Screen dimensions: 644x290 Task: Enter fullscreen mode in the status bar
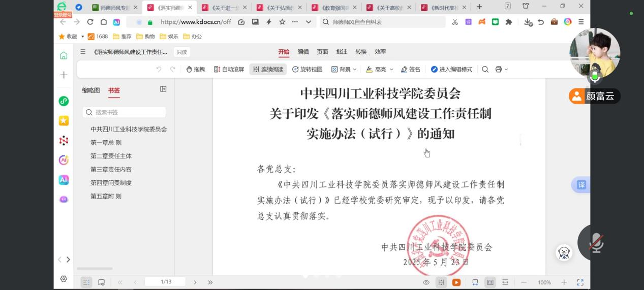click(x=580, y=282)
